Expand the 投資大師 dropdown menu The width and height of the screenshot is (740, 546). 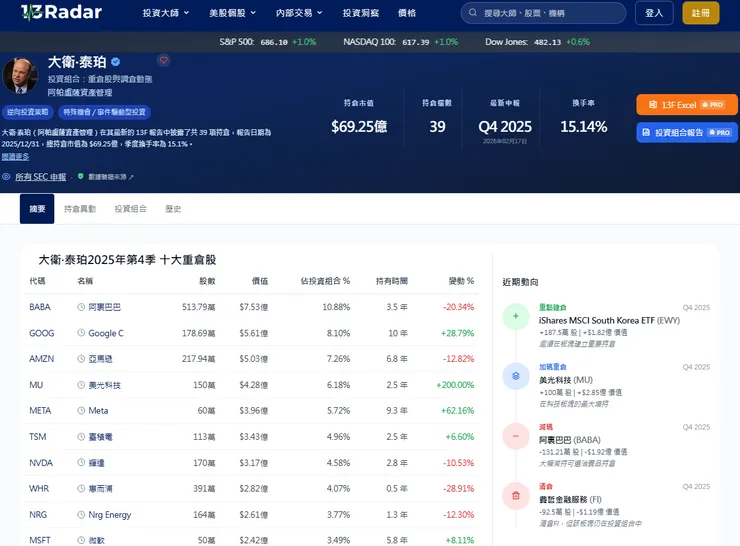pyautogui.click(x=166, y=13)
